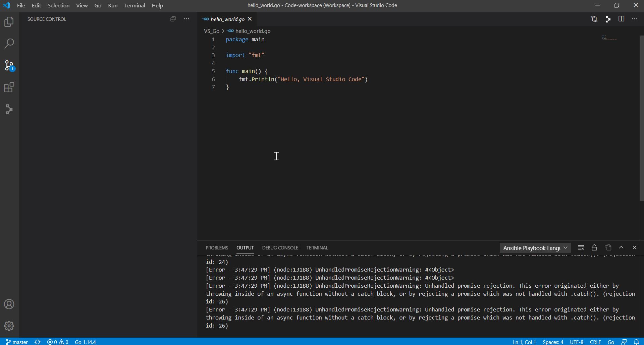Click Ln 1, Col 1 to go to line
644x345 pixels.
(524, 342)
